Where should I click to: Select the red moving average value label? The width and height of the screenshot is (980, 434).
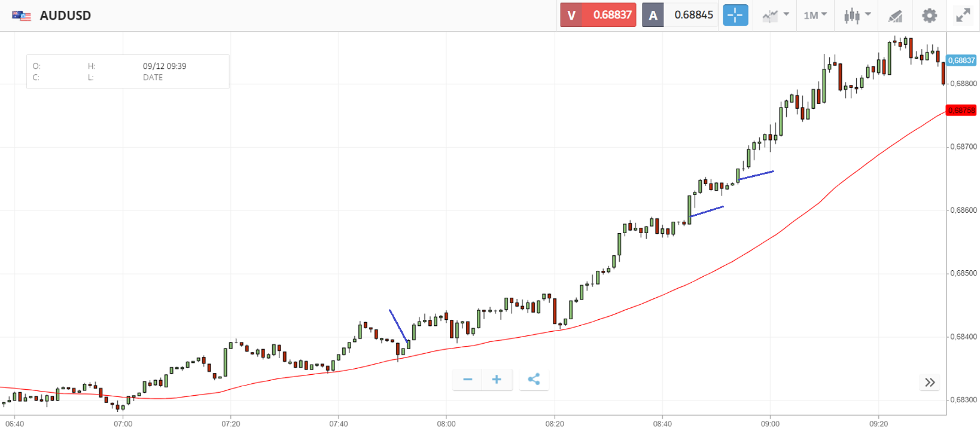pyautogui.click(x=961, y=111)
